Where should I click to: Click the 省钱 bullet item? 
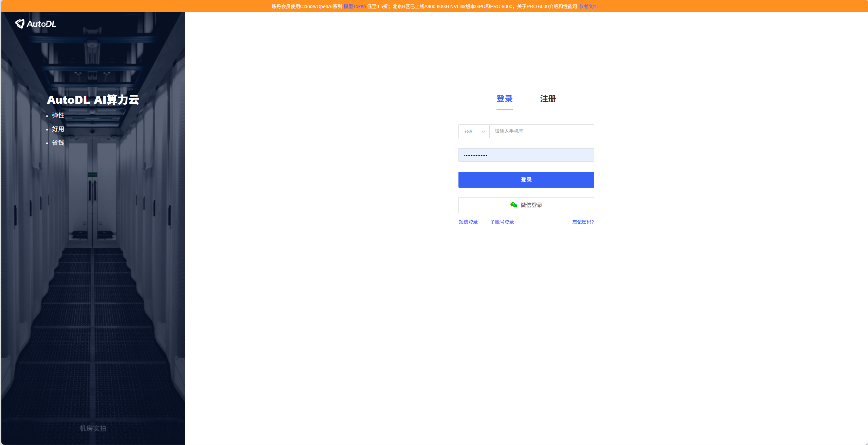click(58, 143)
